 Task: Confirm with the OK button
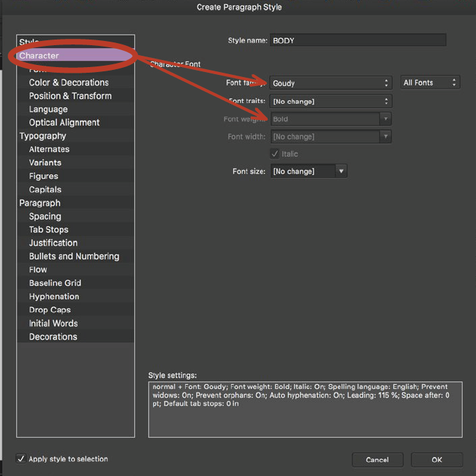(x=436, y=460)
